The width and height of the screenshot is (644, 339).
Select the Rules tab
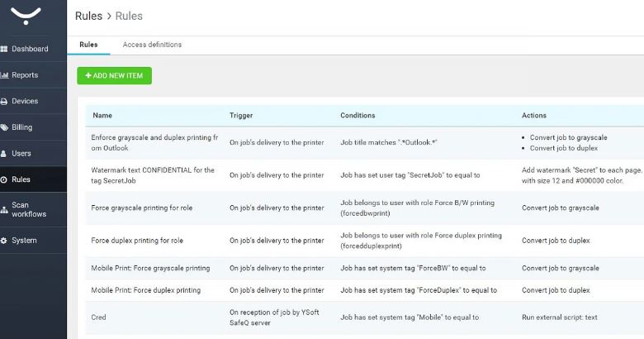[x=88, y=45]
